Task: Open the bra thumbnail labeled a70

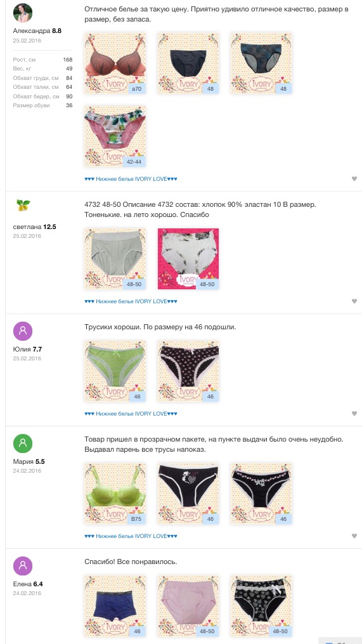Action: (115, 63)
